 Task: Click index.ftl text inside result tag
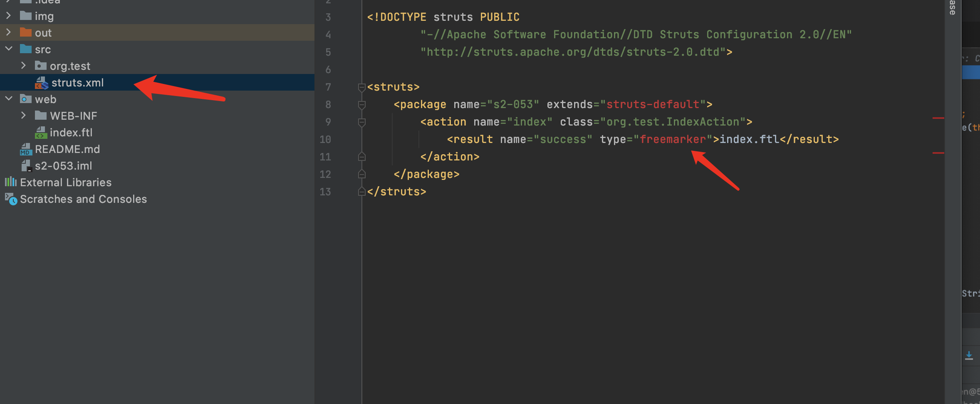(750, 139)
